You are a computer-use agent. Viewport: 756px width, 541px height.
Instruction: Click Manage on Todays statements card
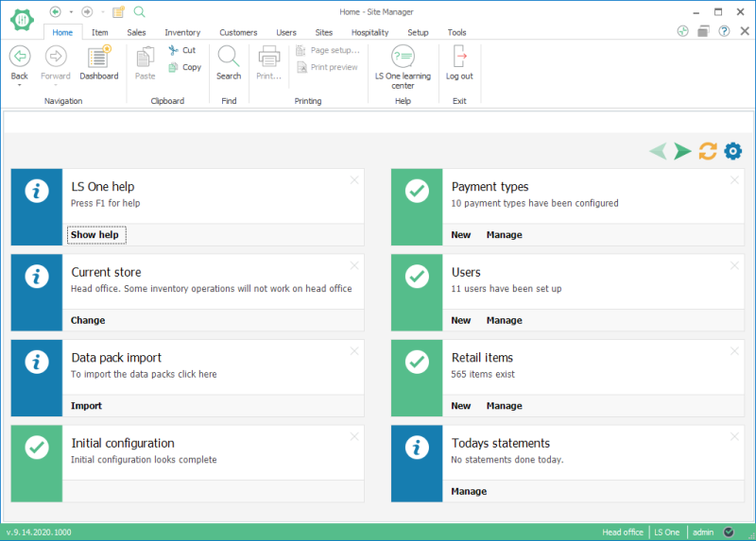[x=469, y=491]
